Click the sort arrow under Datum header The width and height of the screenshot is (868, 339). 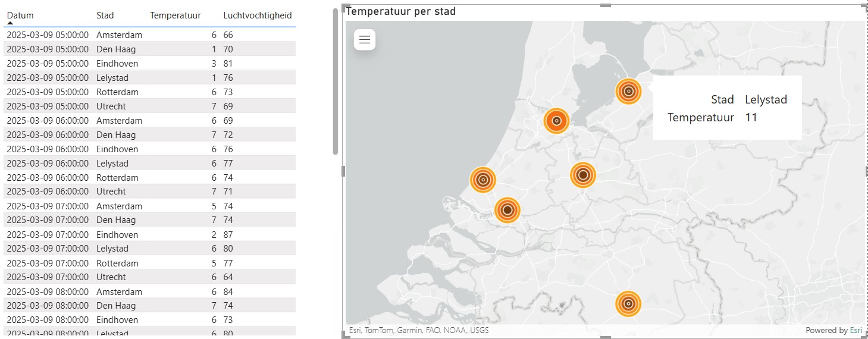(x=10, y=23)
